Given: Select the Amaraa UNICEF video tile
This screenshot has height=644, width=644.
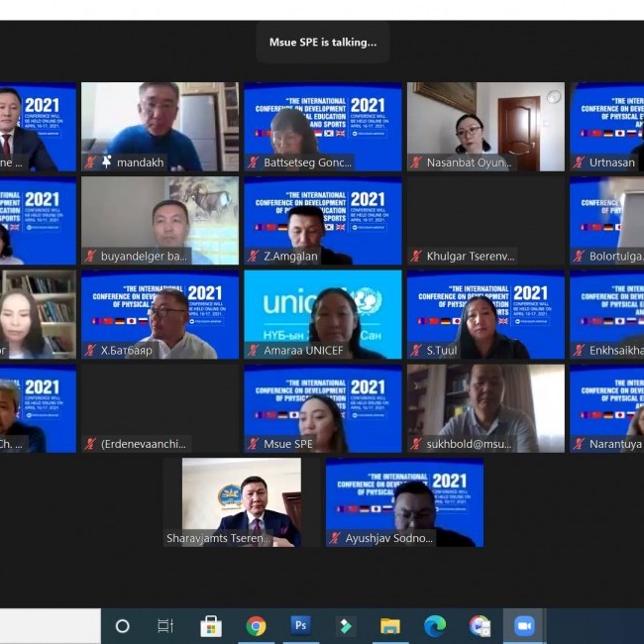Looking at the screenshot, I should point(323,314).
